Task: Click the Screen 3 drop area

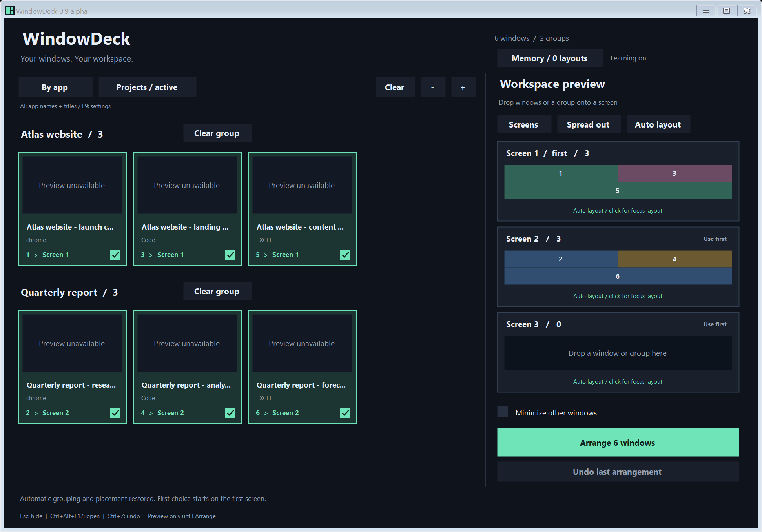Action: pos(618,353)
